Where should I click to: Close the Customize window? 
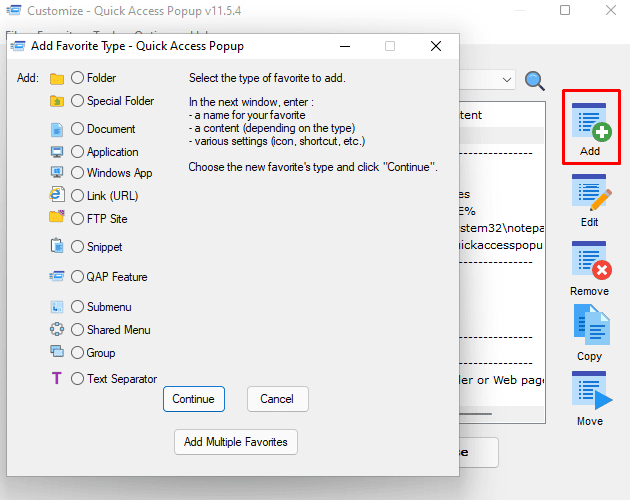(611, 10)
